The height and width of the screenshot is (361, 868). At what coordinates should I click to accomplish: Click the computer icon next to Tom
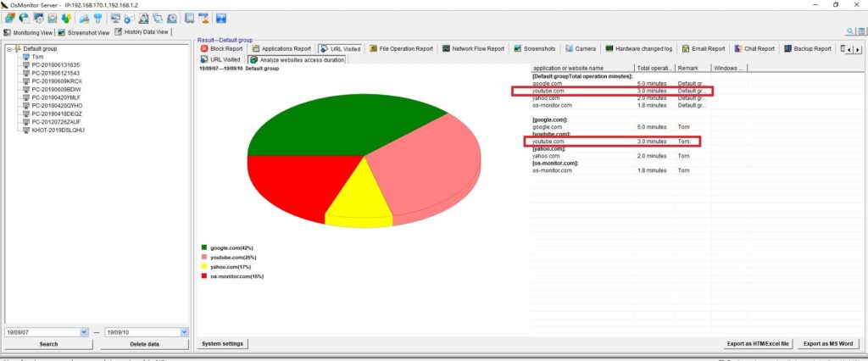26,57
